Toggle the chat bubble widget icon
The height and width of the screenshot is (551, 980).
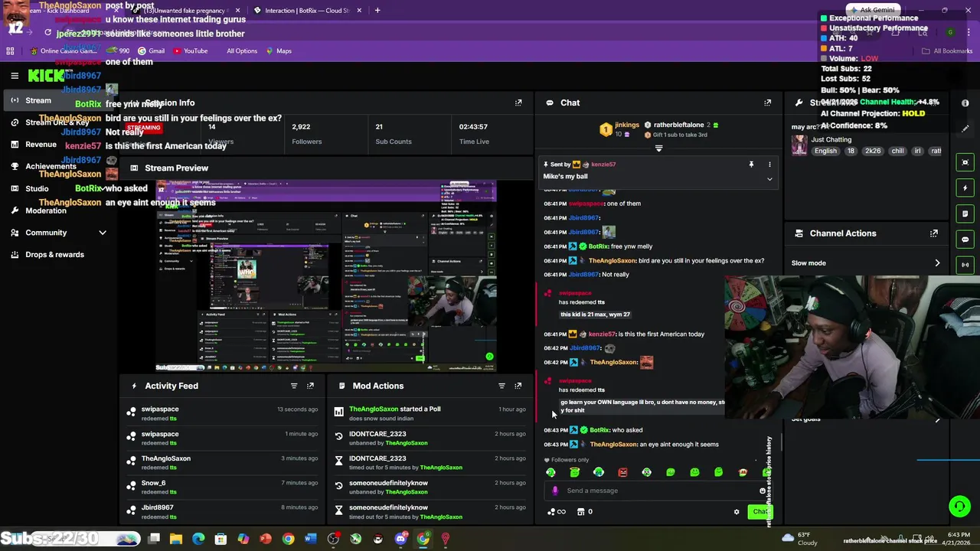point(965,240)
